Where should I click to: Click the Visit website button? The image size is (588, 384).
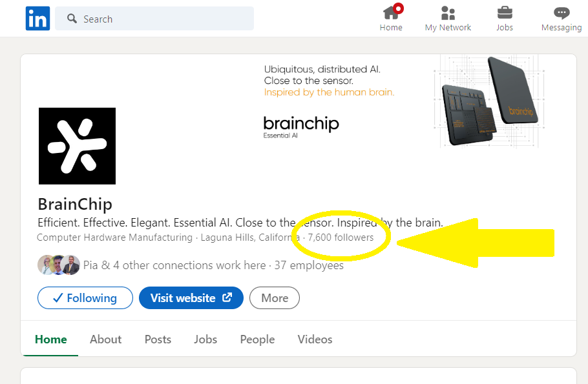191,298
